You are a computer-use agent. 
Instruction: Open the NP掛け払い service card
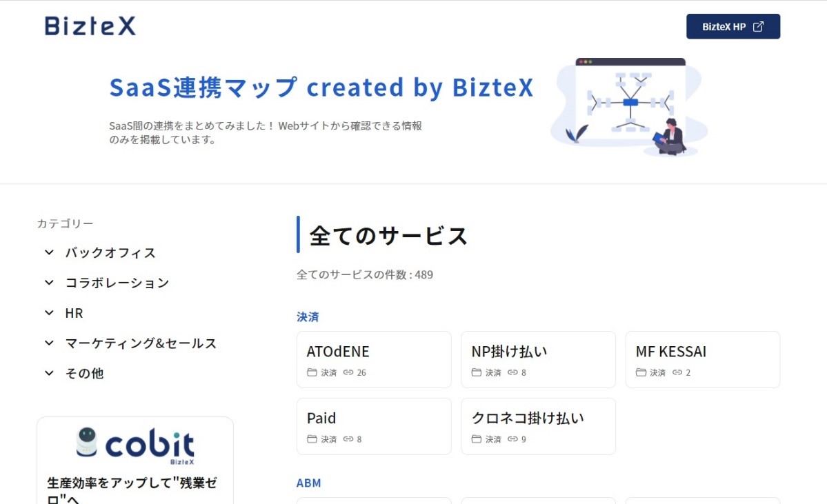click(538, 359)
